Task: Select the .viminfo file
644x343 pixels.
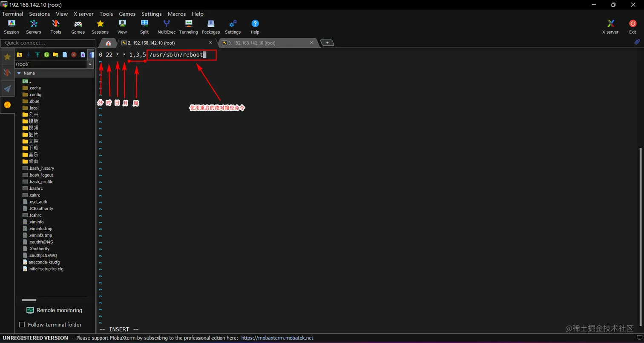Action: (33, 222)
